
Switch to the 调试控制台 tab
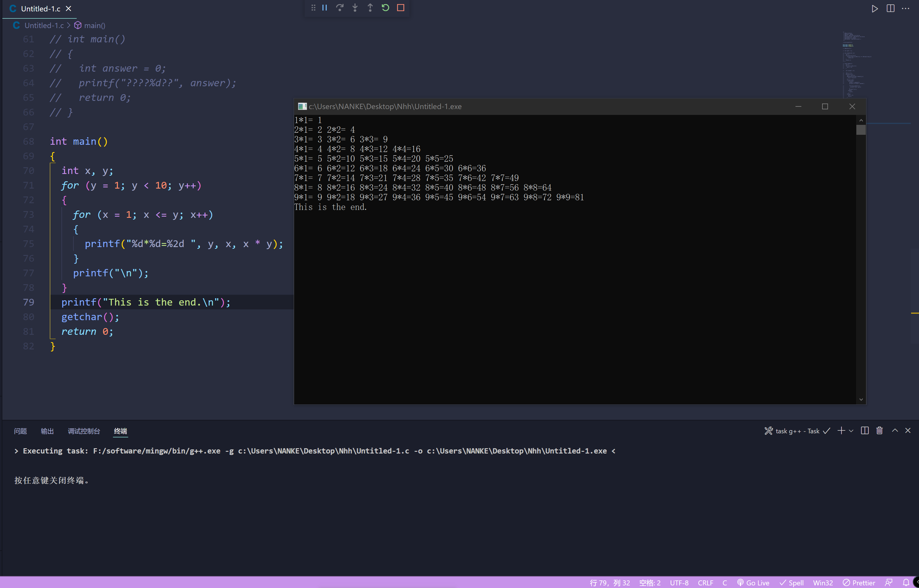(x=84, y=431)
